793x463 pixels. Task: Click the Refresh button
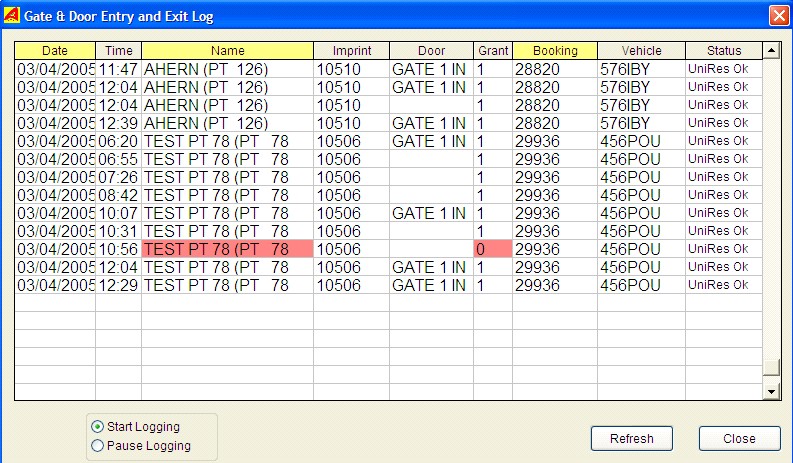click(x=632, y=438)
